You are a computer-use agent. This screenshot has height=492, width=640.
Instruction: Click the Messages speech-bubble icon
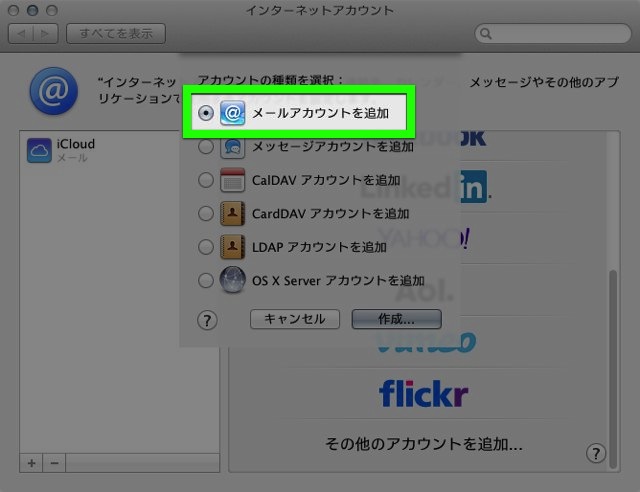coord(232,147)
